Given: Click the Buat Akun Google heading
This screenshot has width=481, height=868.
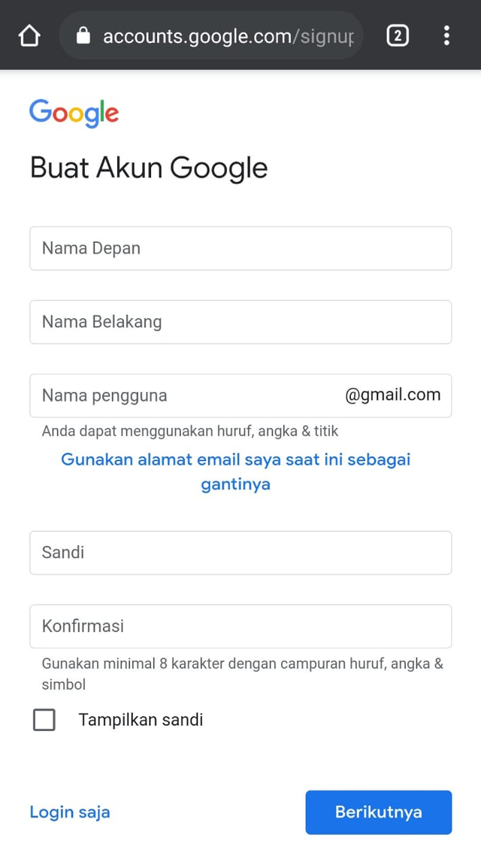Looking at the screenshot, I should click(x=148, y=167).
